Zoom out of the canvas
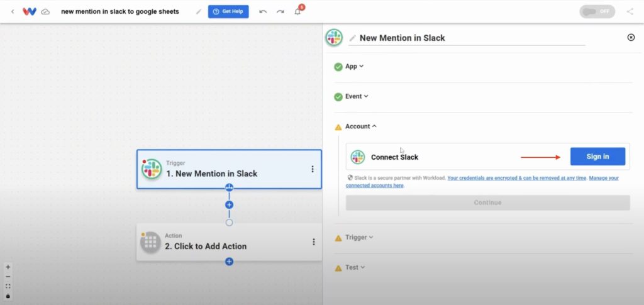This screenshot has height=305, width=644. [x=8, y=277]
